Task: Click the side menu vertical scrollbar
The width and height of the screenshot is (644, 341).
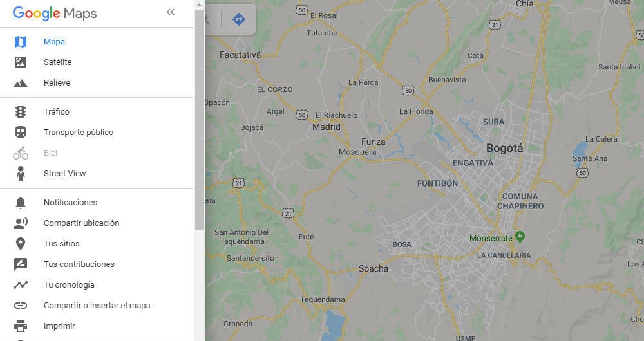Action: tap(199, 120)
